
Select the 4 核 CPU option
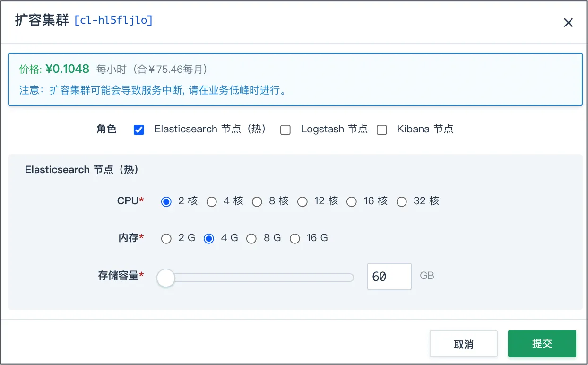pyautogui.click(x=212, y=202)
